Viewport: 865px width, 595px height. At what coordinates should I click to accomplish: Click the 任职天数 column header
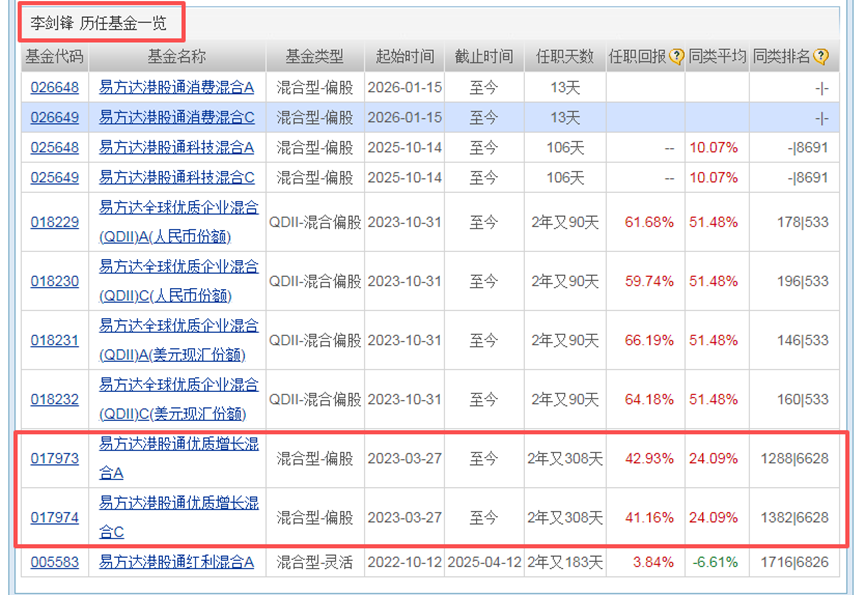click(x=565, y=56)
